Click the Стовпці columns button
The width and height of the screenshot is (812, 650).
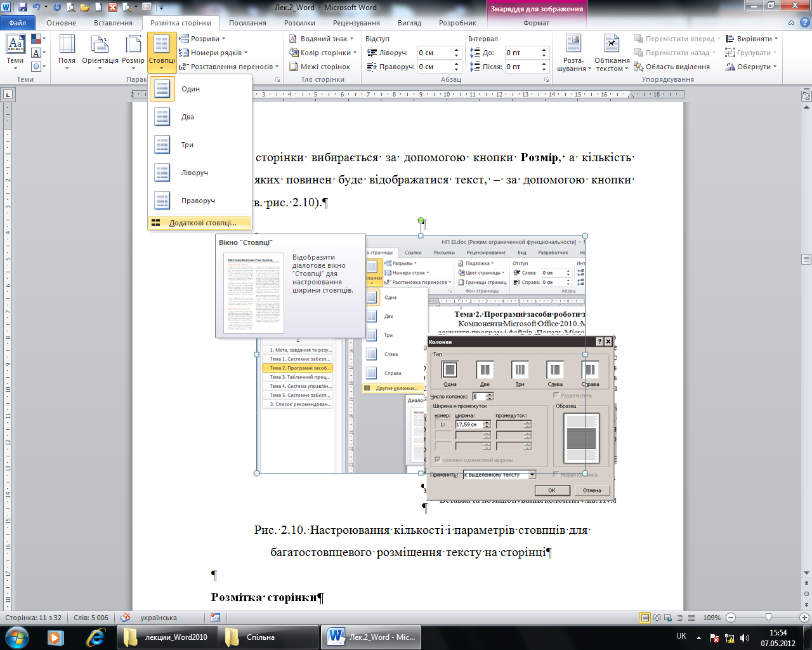tap(162, 53)
